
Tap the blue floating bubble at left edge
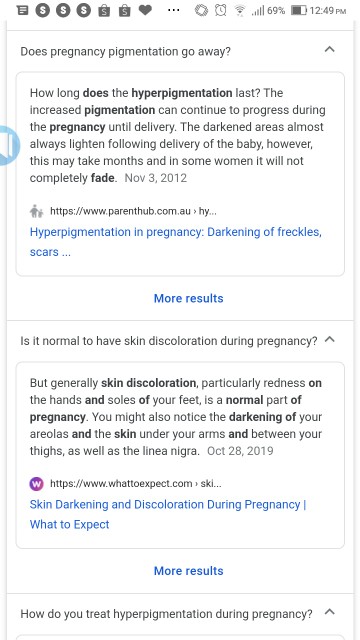[x=9, y=146]
